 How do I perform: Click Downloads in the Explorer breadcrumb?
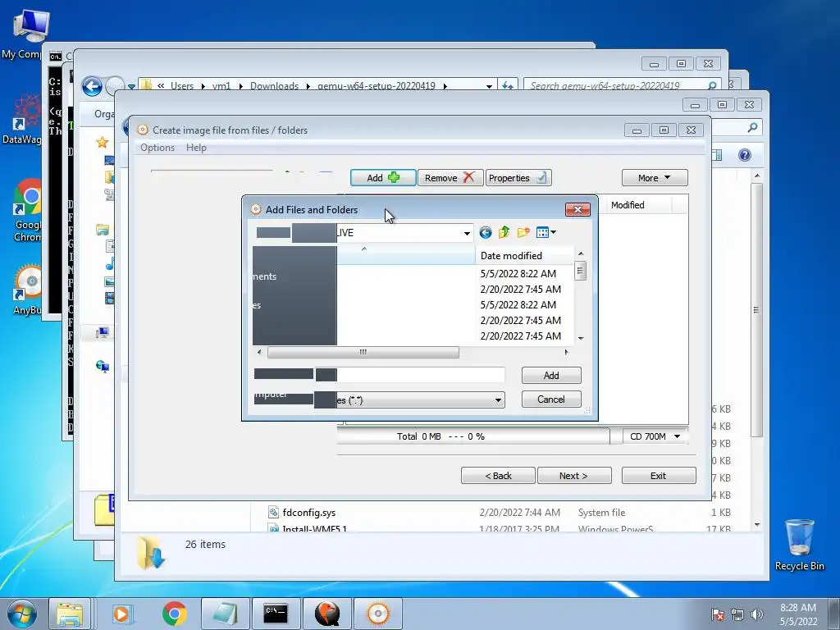pos(274,85)
